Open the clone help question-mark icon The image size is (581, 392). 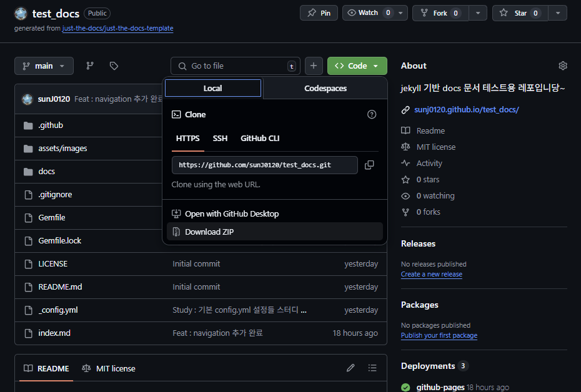[x=372, y=114]
